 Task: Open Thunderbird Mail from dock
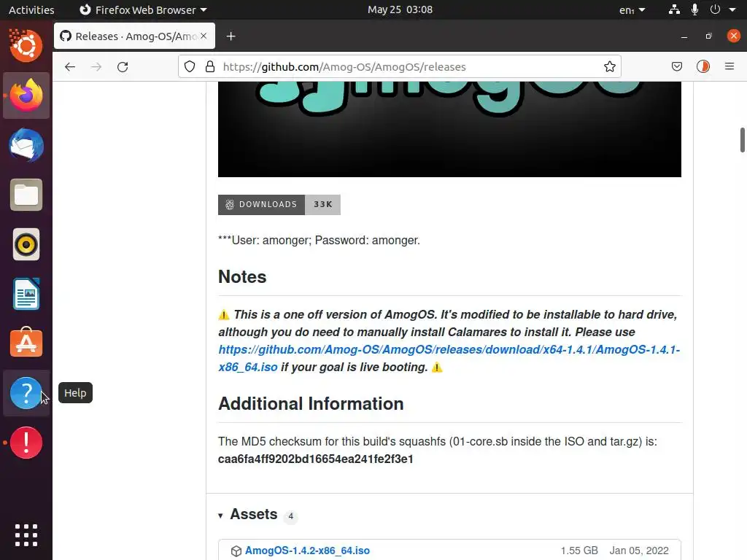coord(26,145)
